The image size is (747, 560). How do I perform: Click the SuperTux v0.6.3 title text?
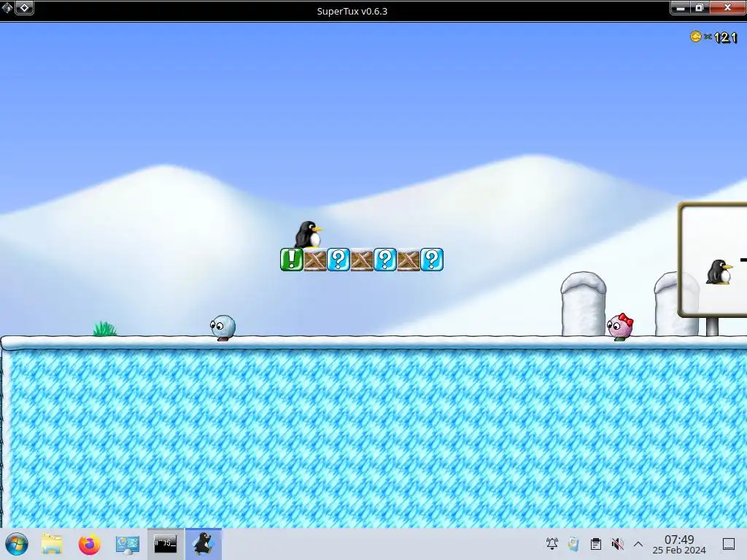(x=352, y=11)
